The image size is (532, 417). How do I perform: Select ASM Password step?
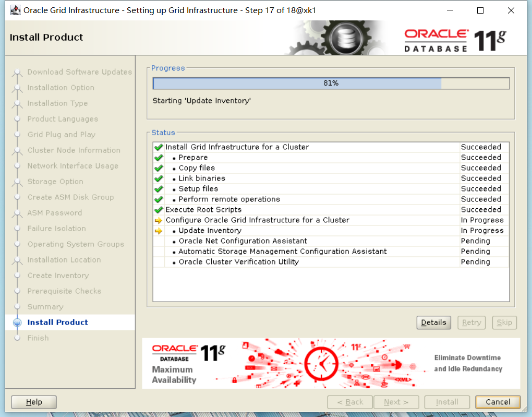54,212
